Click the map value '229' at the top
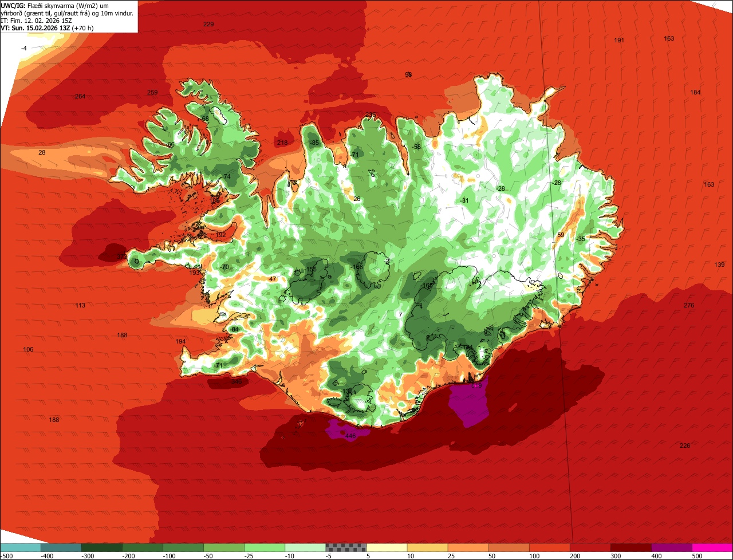Screen dimensions: 733x560 pos(208,24)
